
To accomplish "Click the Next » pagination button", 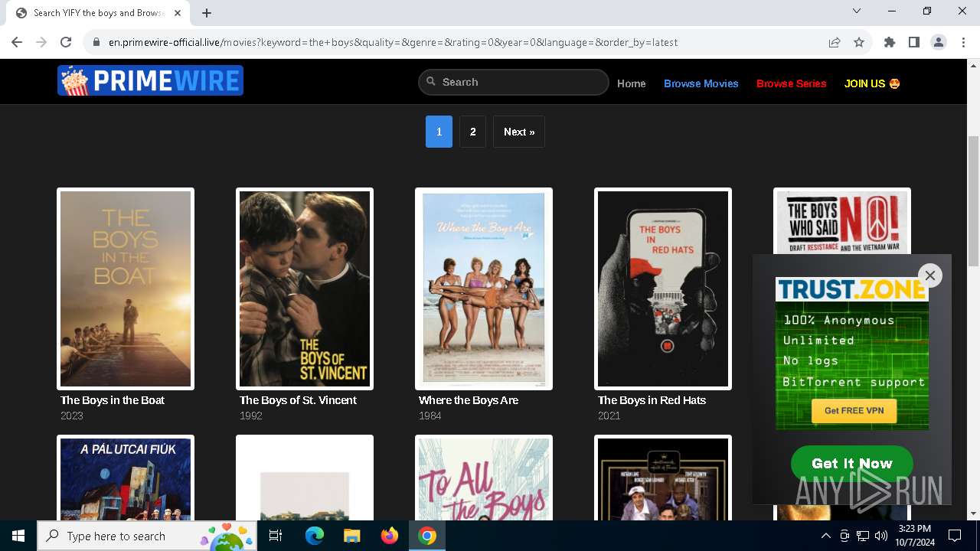I will click(519, 132).
